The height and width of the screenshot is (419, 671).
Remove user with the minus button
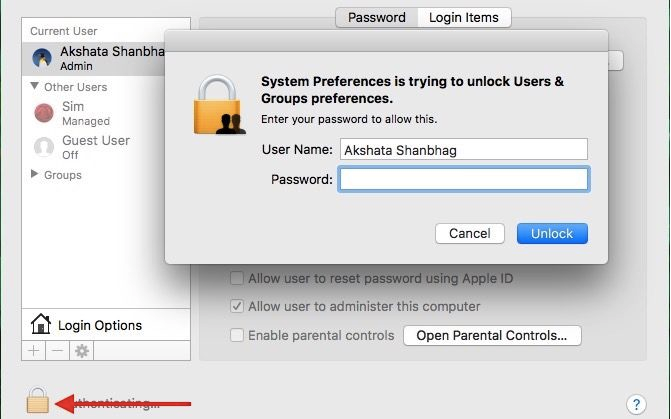[57, 351]
